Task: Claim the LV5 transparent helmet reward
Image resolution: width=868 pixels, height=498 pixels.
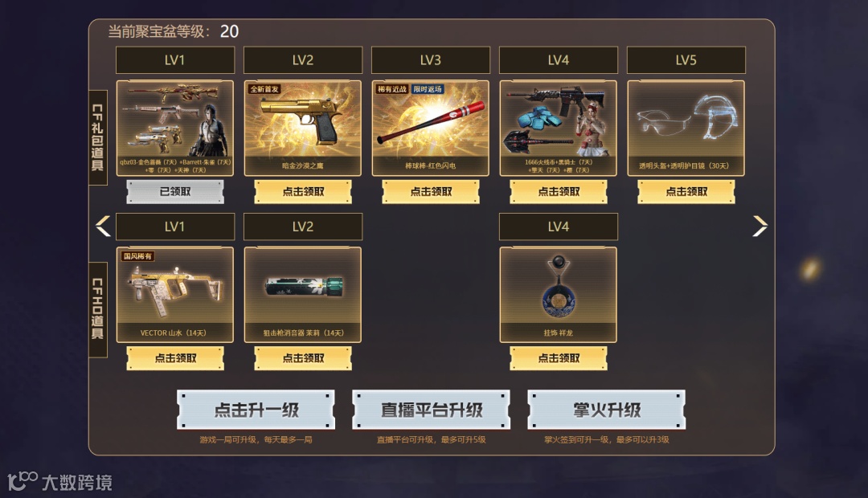Action: coord(686,192)
